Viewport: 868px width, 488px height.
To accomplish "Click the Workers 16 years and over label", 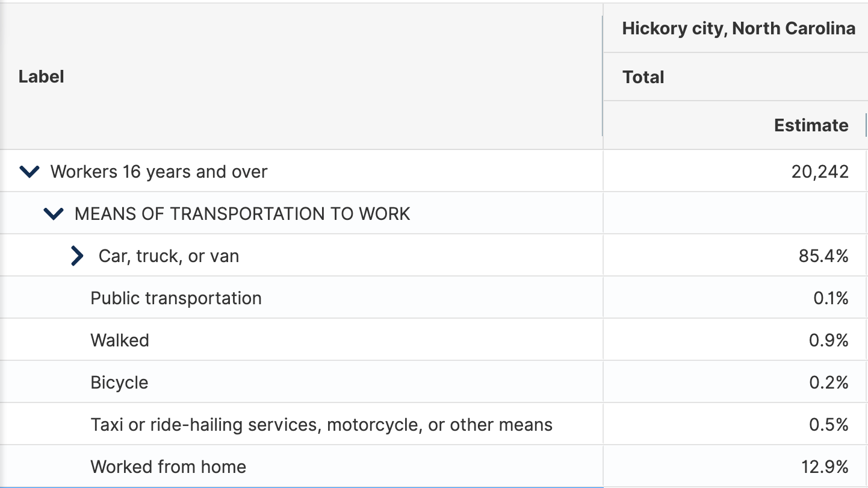I will point(159,172).
